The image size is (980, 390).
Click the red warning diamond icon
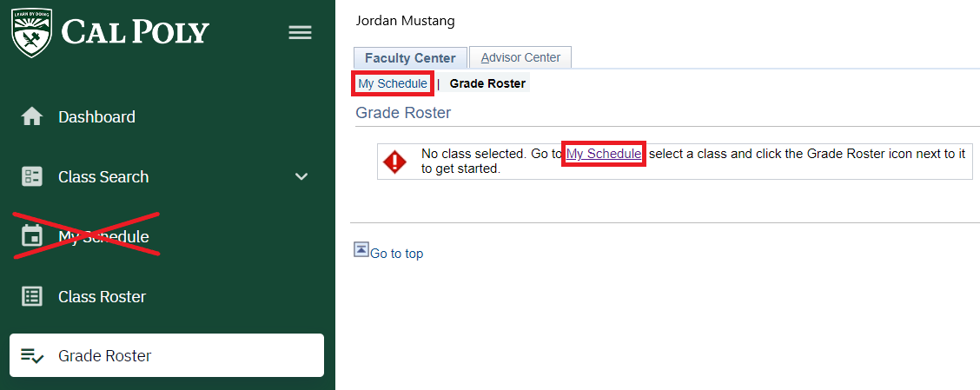click(x=395, y=162)
